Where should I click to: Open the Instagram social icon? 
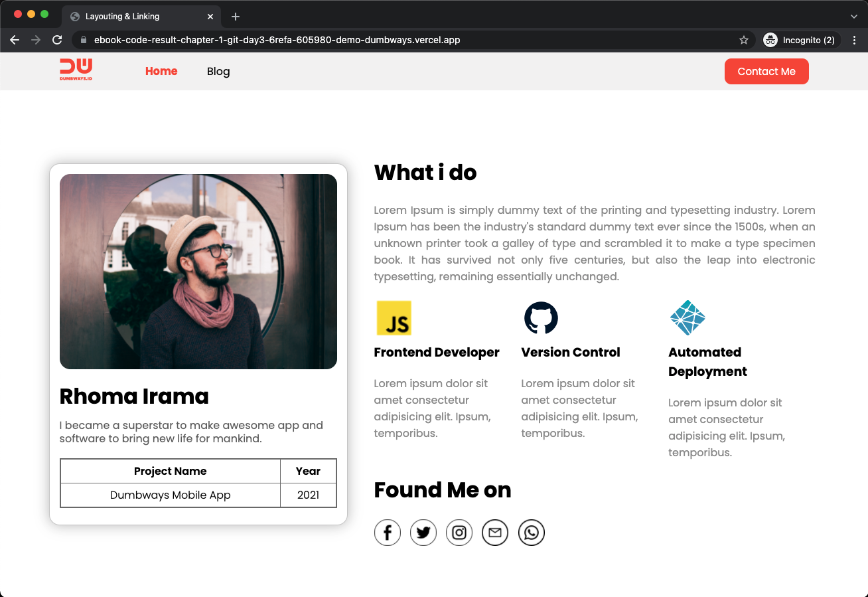coord(459,533)
